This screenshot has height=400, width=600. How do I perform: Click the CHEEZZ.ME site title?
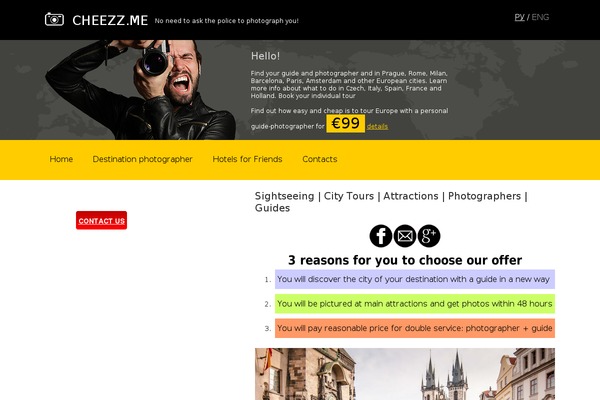coord(110,20)
